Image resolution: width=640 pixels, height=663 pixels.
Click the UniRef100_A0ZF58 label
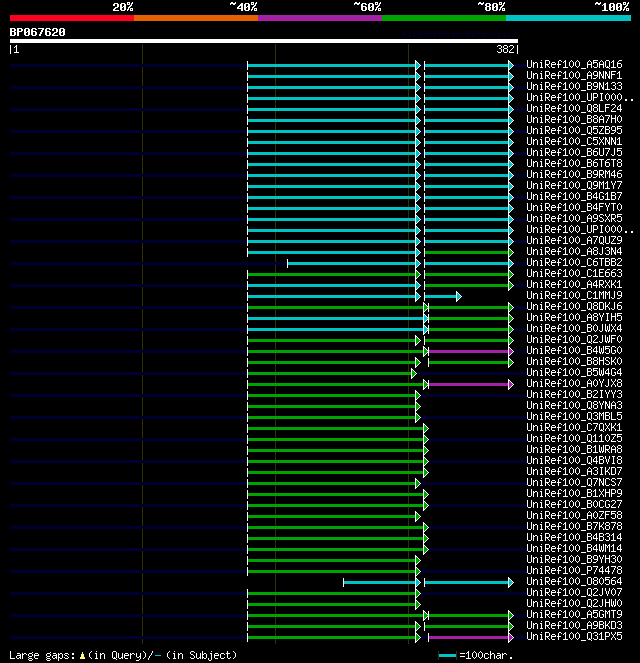point(574,515)
